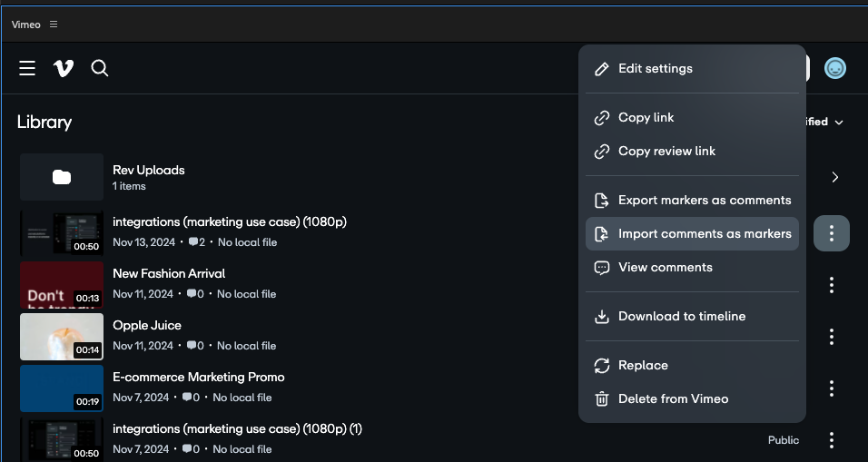Click Export markers as comments

[705, 201]
